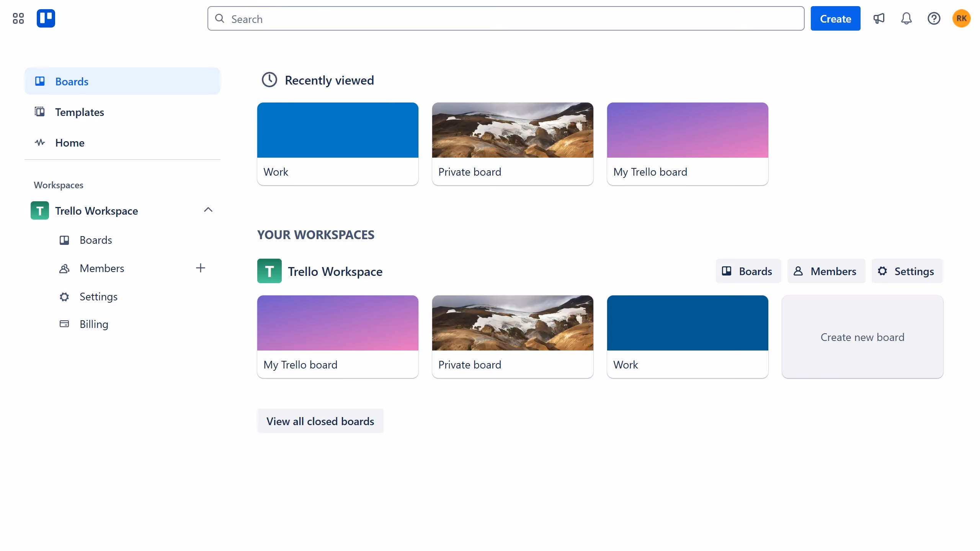Click the Workspaces sidebar label
Viewport: 980px width, 551px height.
point(59,185)
